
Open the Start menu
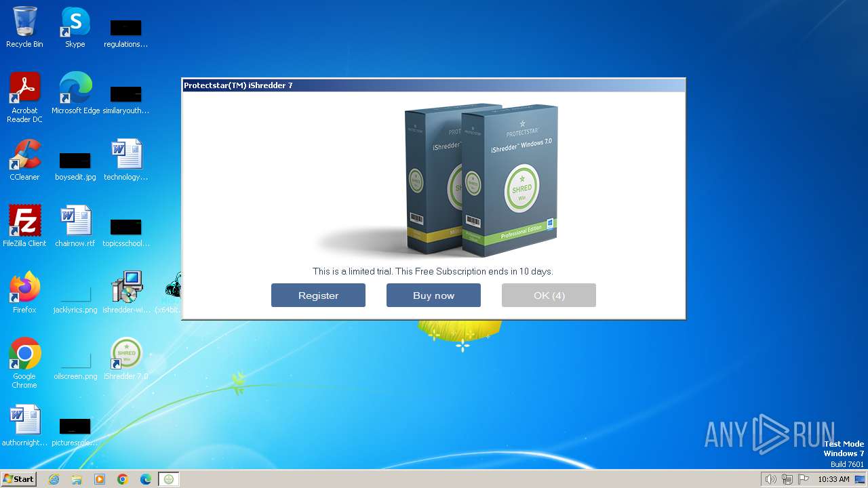click(18, 479)
